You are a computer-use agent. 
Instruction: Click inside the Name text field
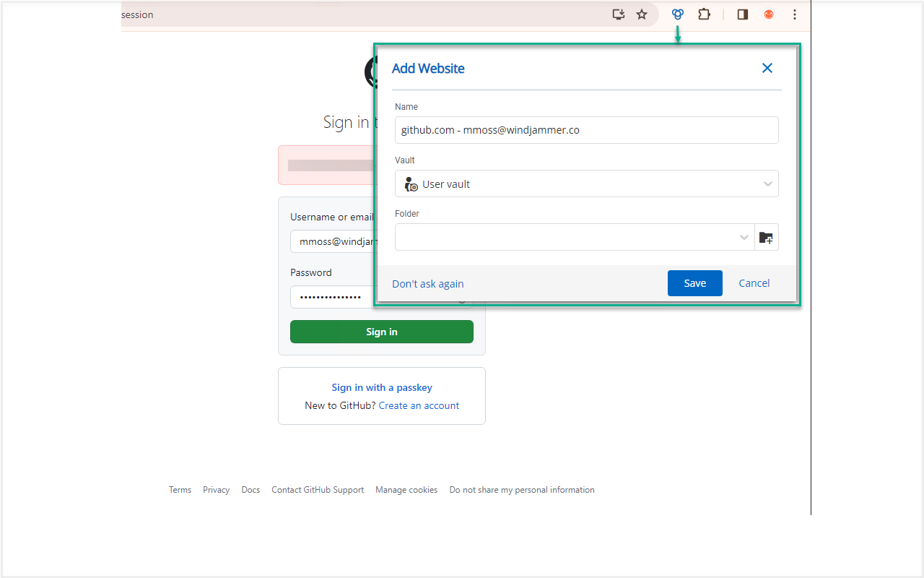point(586,130)
